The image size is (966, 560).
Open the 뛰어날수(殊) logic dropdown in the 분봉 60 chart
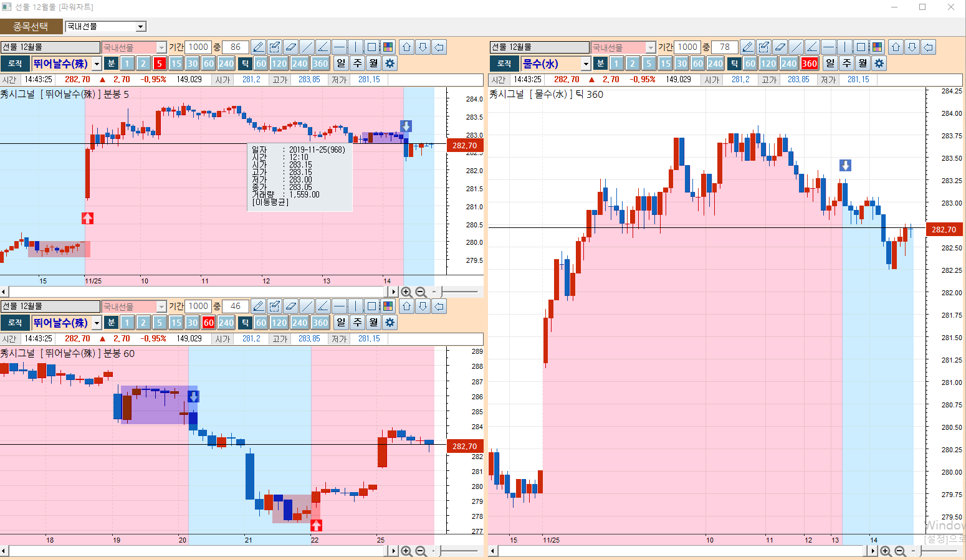tap(97, 323)
